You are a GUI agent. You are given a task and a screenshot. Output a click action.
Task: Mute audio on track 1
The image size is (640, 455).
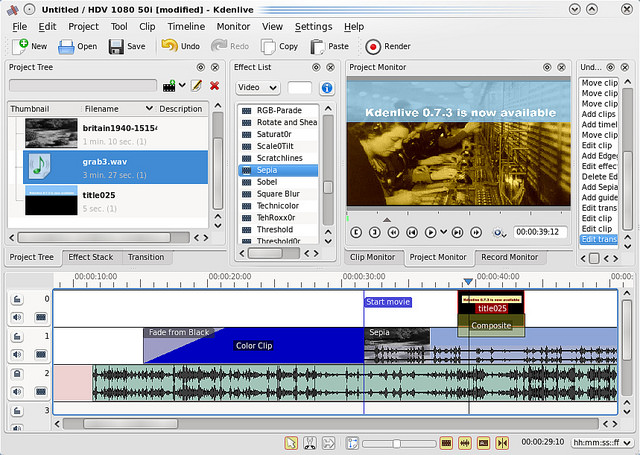click(x=18, y=355)
